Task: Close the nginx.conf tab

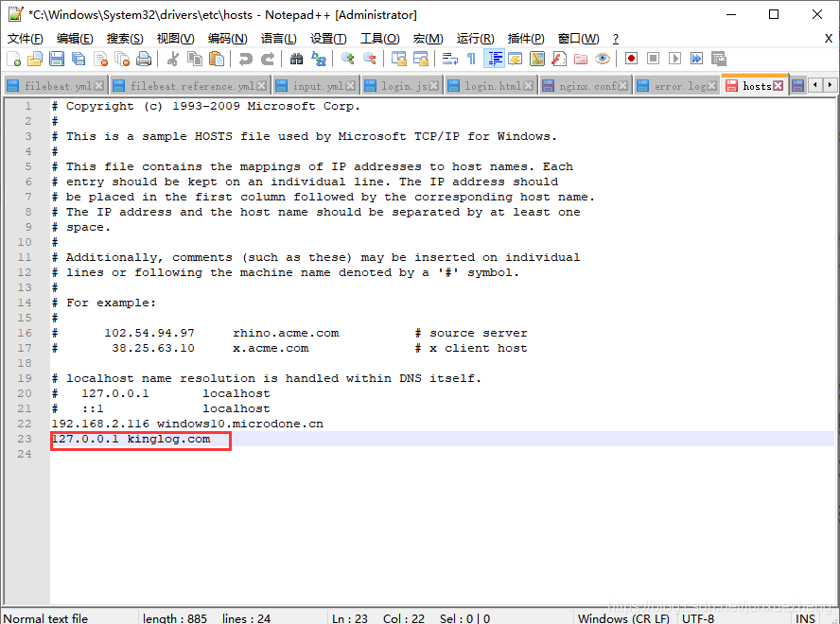Action: [623, 86]
